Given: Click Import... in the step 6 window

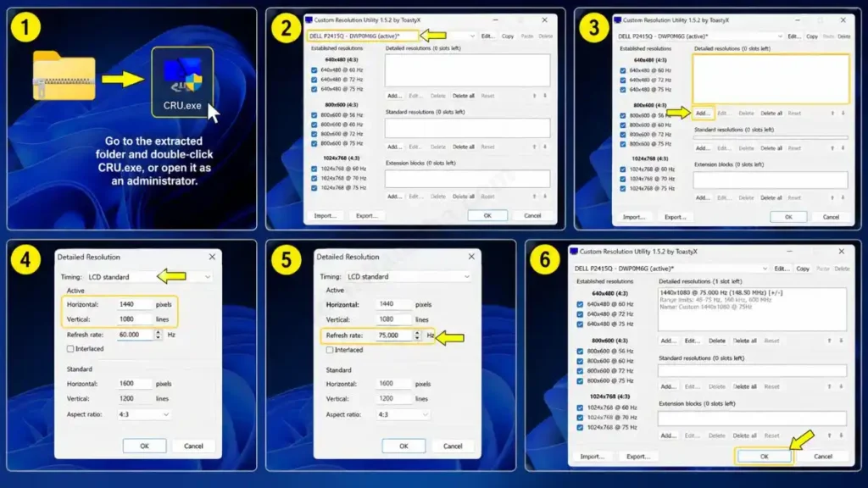Looking at the screenshot, I should [x=592, y=457].
